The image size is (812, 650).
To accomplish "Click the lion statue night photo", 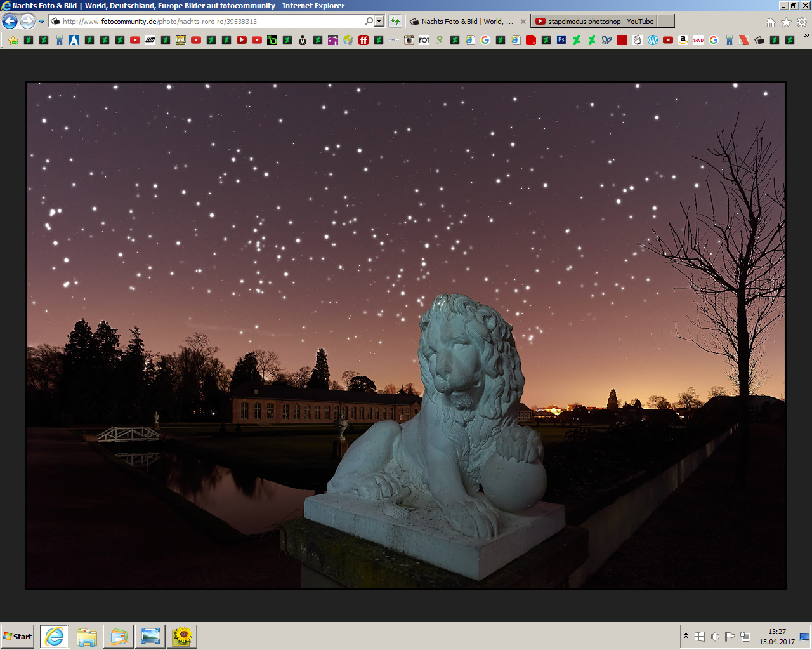I will (406, 336).
